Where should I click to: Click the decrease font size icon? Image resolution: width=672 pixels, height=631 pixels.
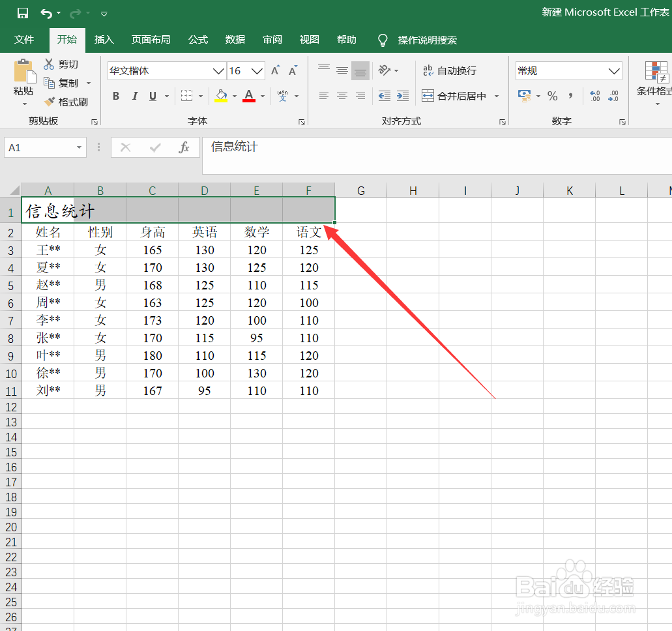point(293,70)
